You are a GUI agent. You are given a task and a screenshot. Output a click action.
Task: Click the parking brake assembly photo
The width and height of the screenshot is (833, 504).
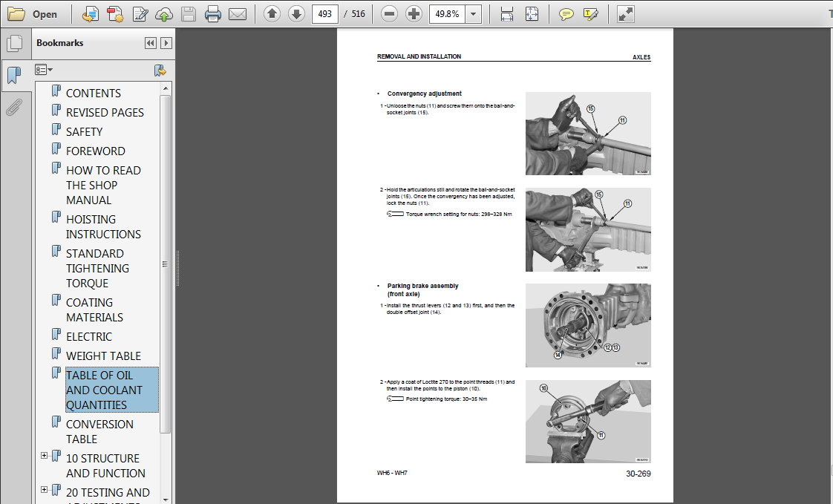click(588, 326)
